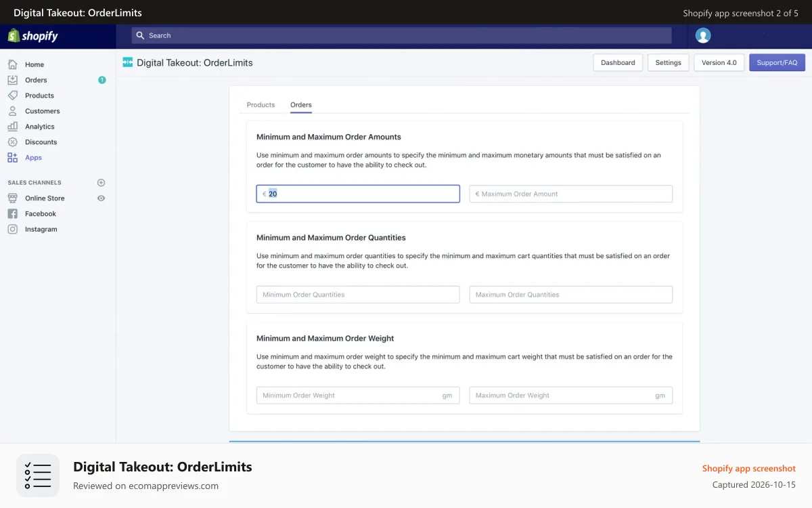Click the Apps grid icon
The width and height of the screenshot is (812, 508).
pos(12,158)
